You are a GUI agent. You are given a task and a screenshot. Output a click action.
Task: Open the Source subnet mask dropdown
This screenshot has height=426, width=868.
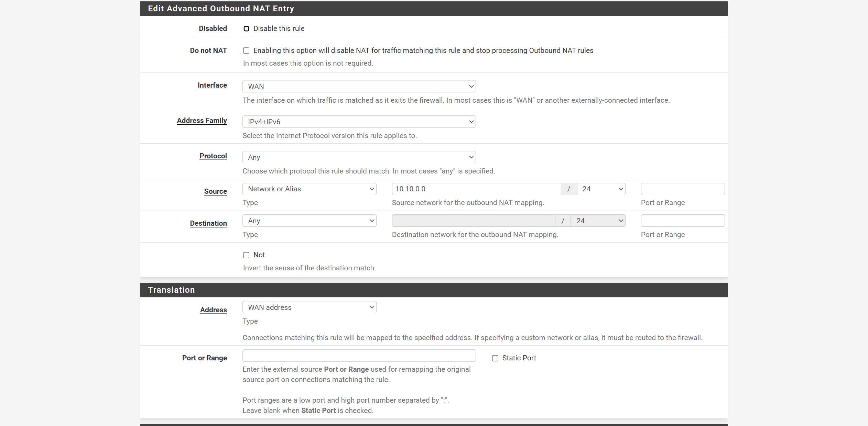coord(601,189)
